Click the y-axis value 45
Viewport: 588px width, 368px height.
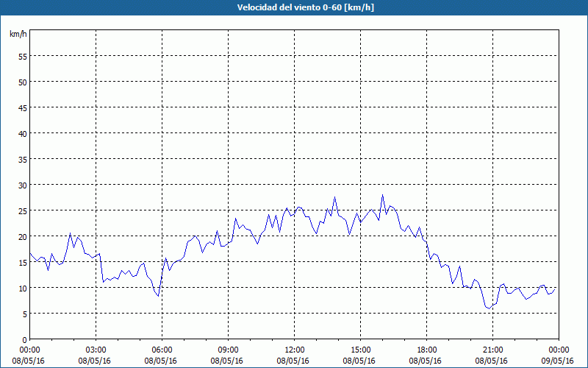[x=23, y=108]
